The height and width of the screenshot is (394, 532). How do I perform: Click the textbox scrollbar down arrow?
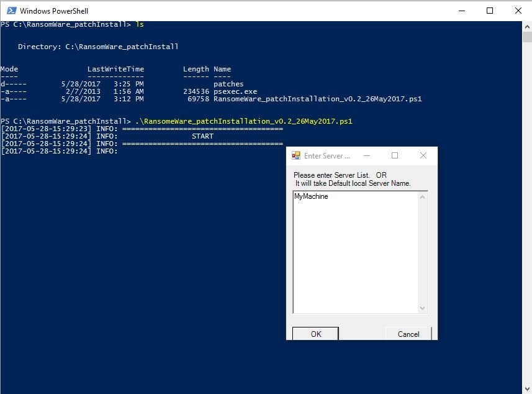click(x=422, y=308)
